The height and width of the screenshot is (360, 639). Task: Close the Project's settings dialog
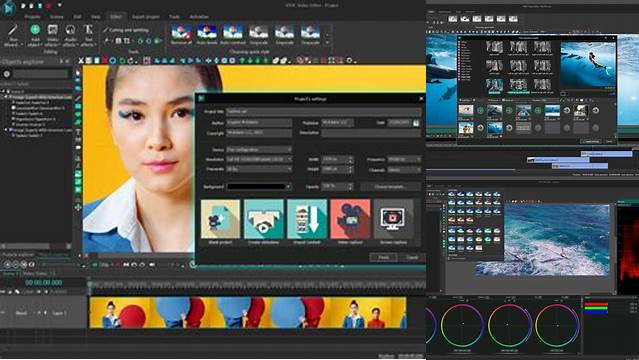[x=421, y=99]
